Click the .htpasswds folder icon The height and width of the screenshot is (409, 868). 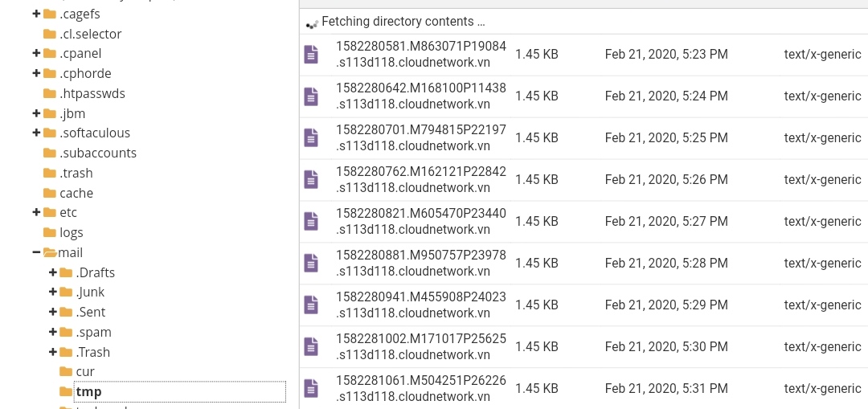[49, 94]
